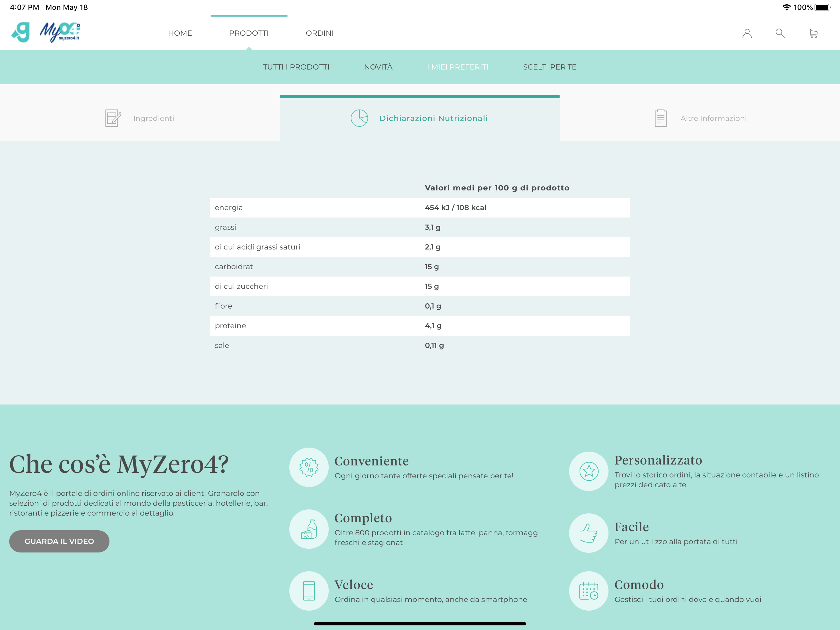Click the sale row label

coord(222,345)
